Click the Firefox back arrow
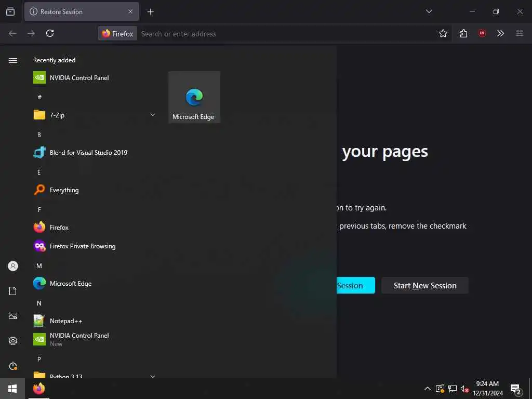This screenshot has height=399, width=532. click(x=12, y=33)
